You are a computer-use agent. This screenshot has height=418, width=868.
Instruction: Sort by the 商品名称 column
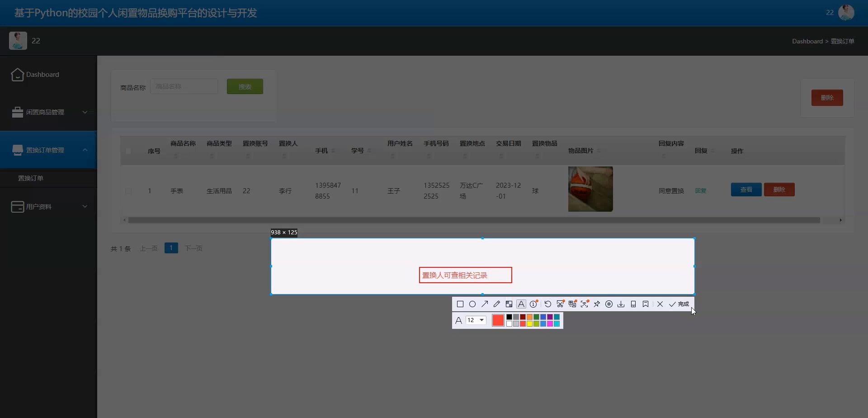tap(176, 156)
